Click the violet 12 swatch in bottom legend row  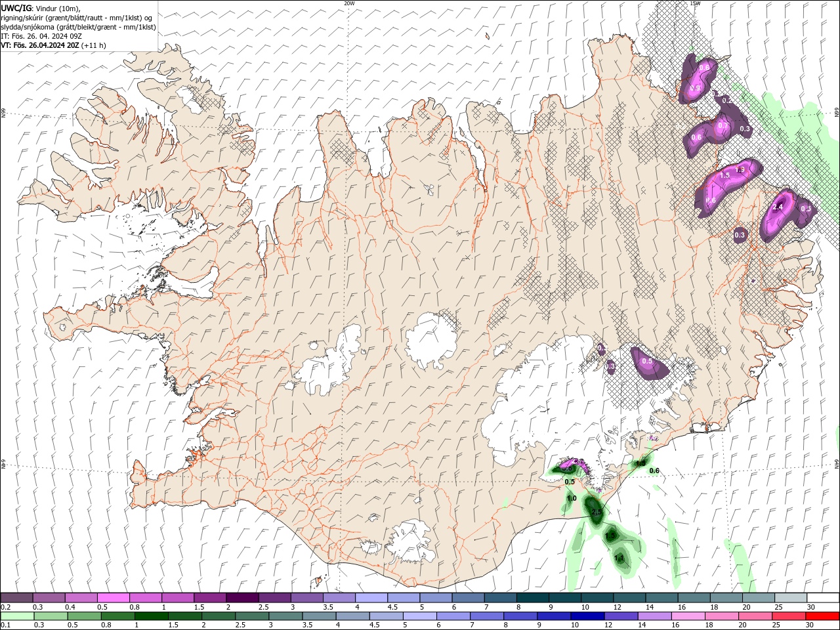click(x=620, y=616)
